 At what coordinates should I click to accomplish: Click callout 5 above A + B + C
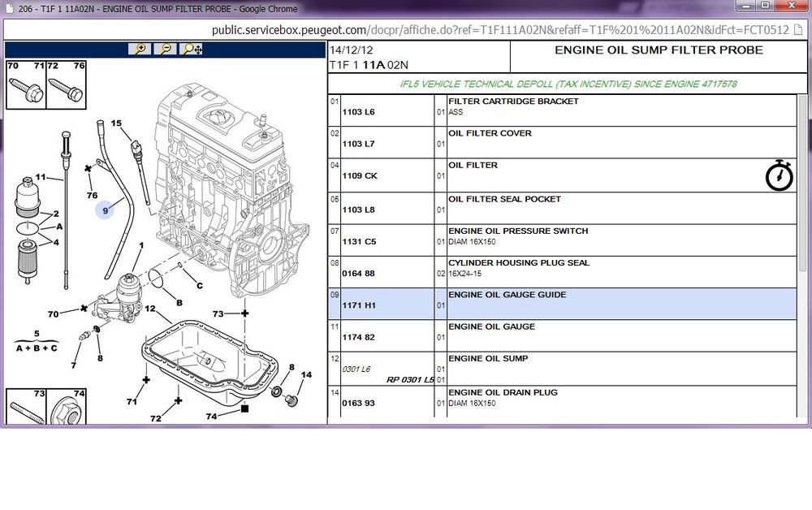pyautogui.click(x=37, y=334)
